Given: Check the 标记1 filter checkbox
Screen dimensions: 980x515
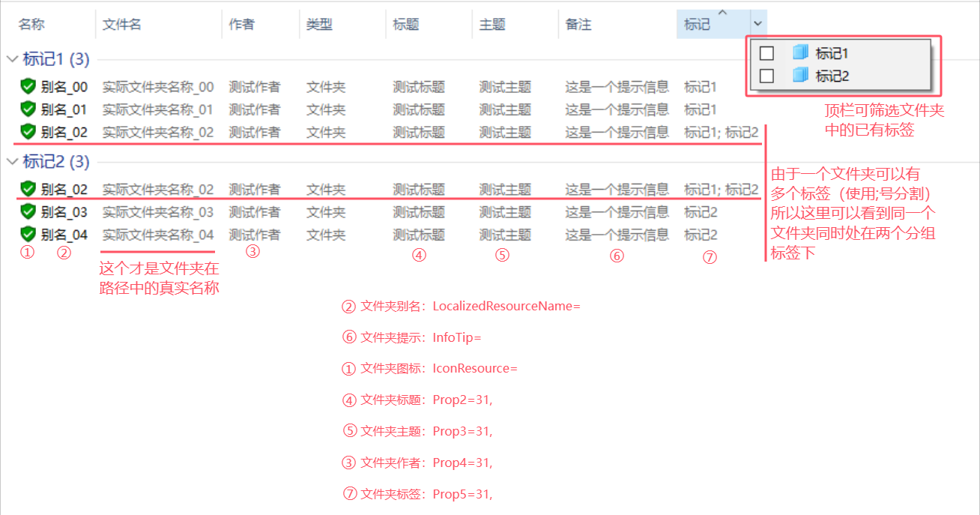Looking at the screenshot, I should (766, 53).
